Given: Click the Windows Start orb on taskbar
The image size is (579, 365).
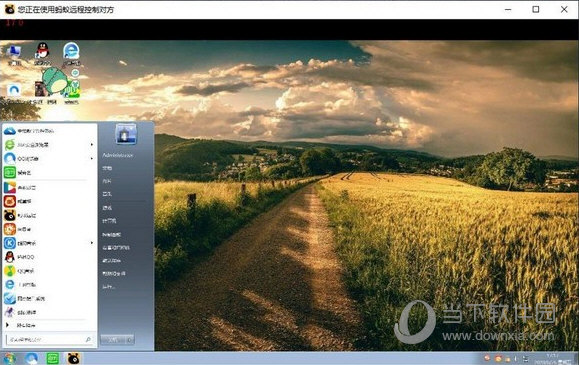Looking at the screenshot, I should [x=10, y=358].
